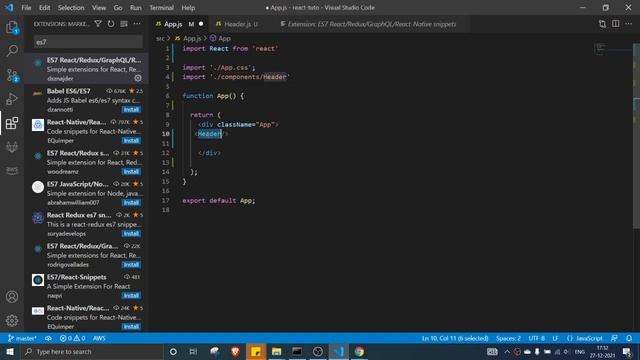Image resolution: width=640 pixels, height=360 pixels.
Task: Open Task View on the taskbar
Action: (x=193, y=351)
